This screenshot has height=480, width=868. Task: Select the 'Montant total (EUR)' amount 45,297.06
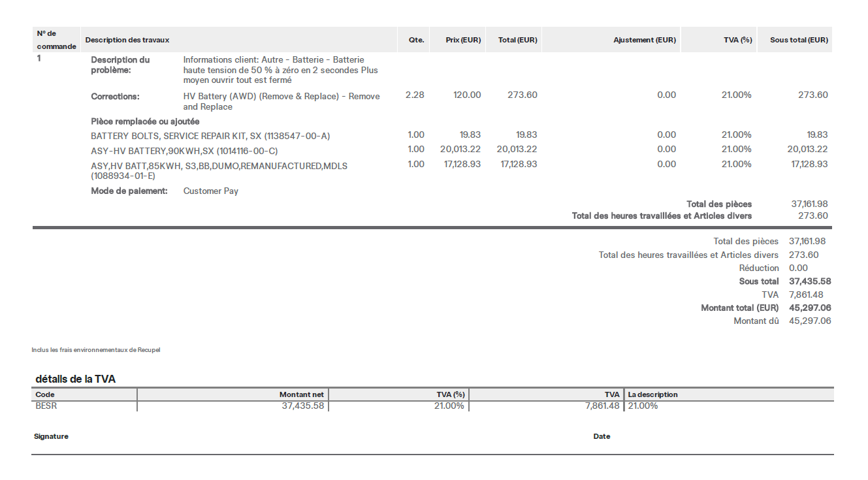pos(810,308)
